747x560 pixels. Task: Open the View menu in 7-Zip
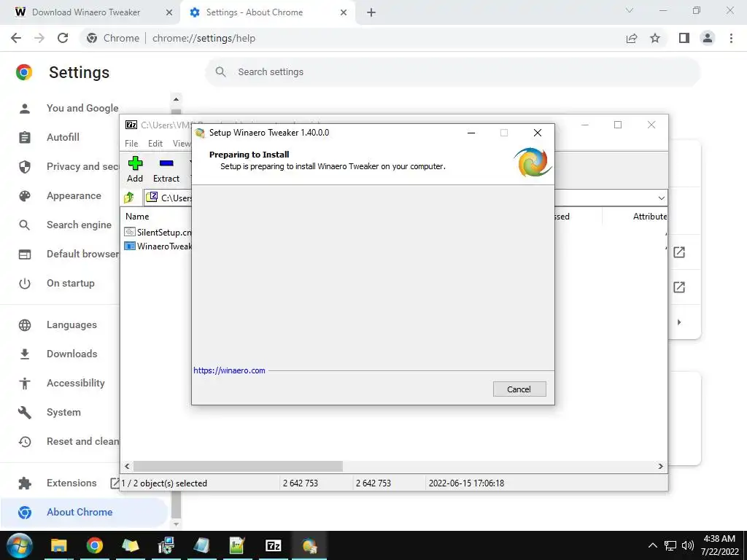(x=182, y=144)
